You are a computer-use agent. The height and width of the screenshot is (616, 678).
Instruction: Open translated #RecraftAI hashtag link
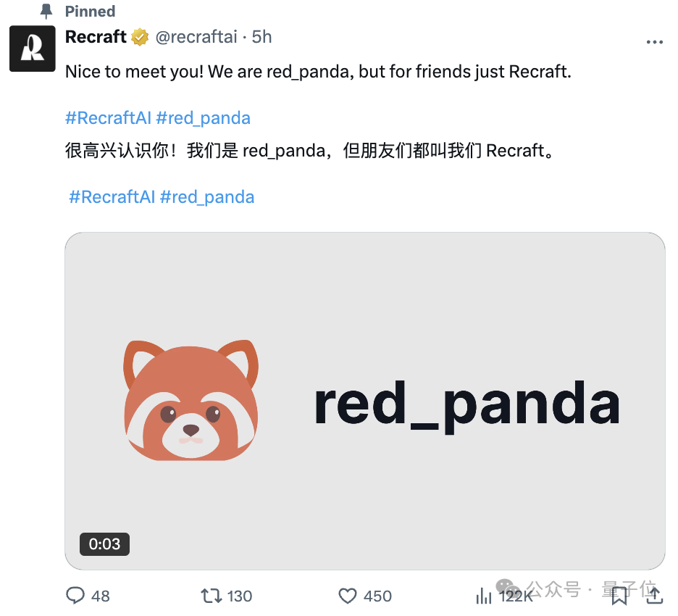pos(112,197)
